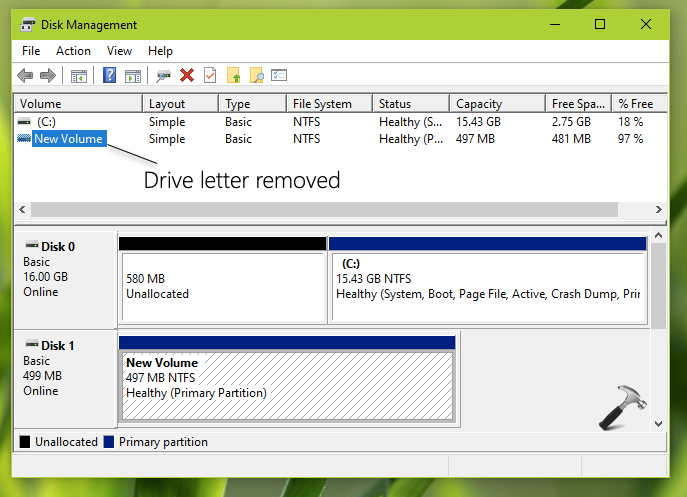Select the New Volume row in volume list
This screenshot has height=497, width=687.
(x=68, y=139)
